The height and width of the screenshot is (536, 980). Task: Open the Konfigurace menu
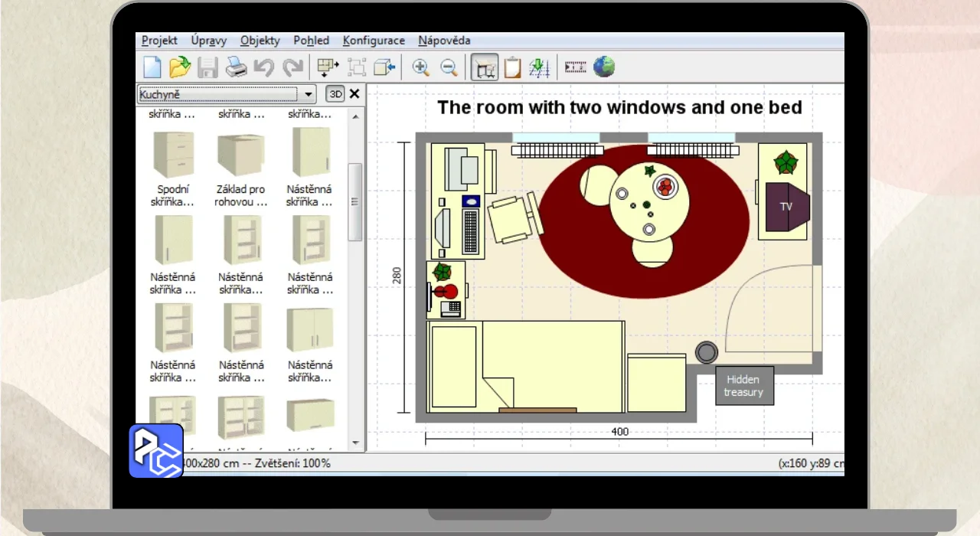374,41
